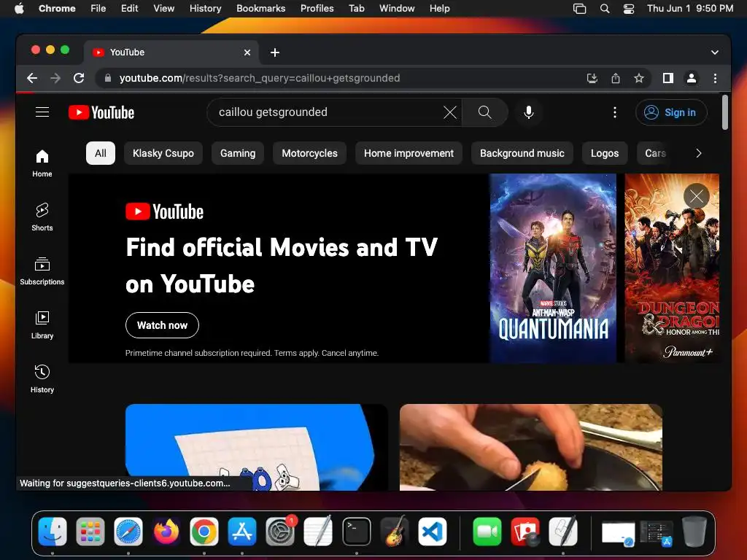Open Library from the sidebar
The image size is (747, 560).
tap(42, 324)
